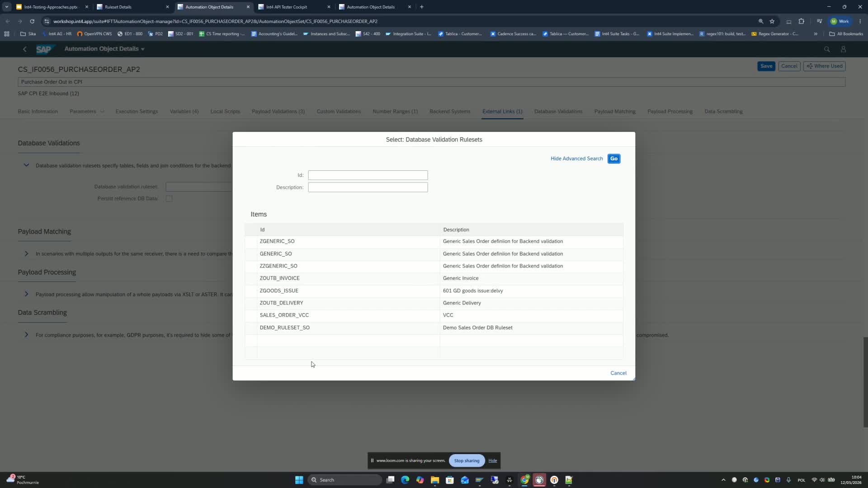Open the Sika bookmarks folder
This screenshot has width=868, height=488.
[28, 34]
